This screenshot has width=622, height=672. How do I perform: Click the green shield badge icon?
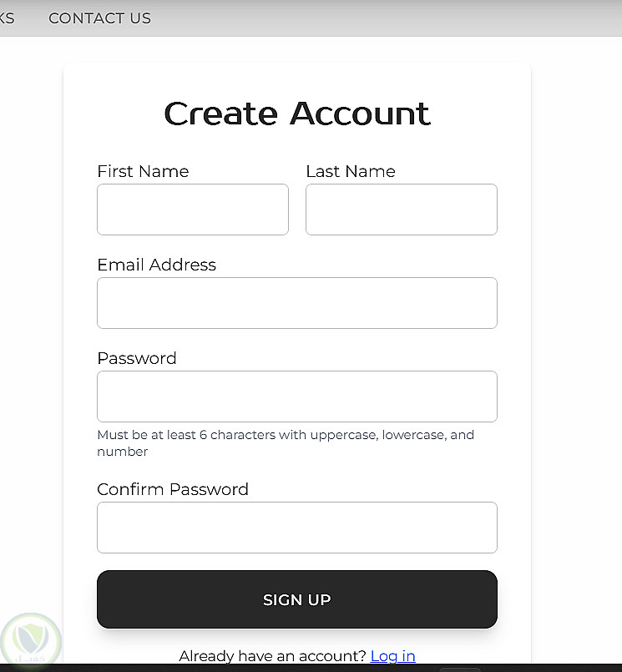[x=30, y=643]
